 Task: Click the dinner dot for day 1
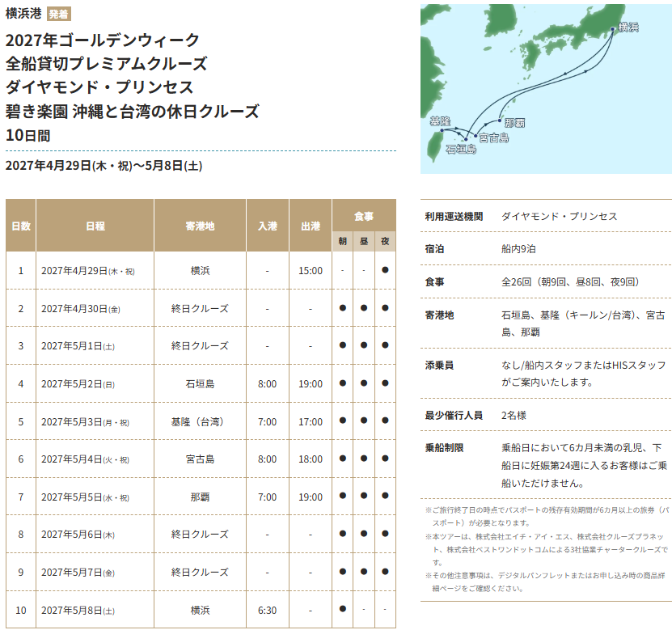[x=385, y=270]
